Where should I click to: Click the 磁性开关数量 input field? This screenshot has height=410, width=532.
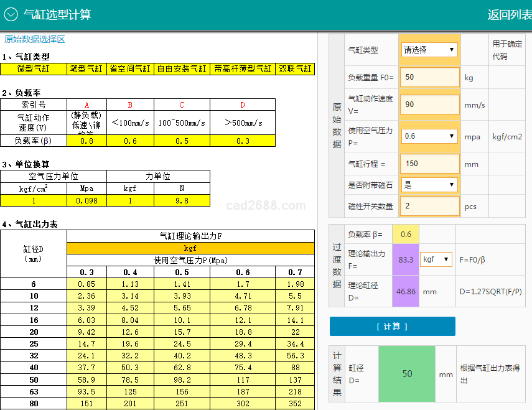coord(429,205)
